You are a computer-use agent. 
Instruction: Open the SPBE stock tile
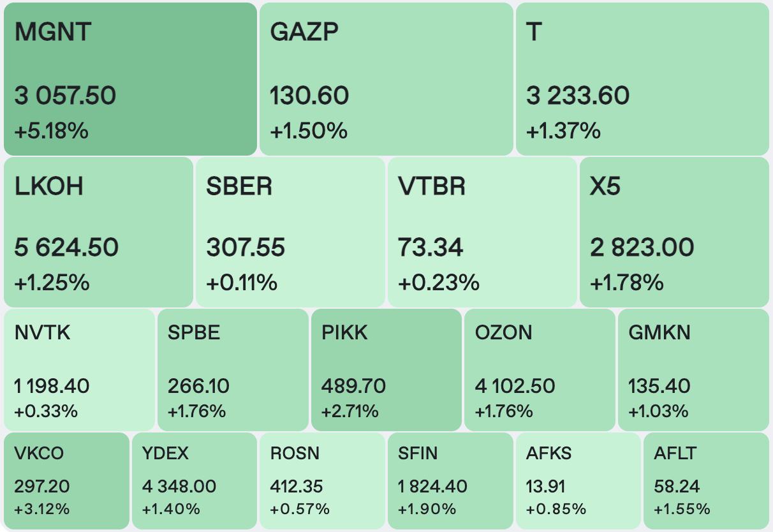[233, 370]
